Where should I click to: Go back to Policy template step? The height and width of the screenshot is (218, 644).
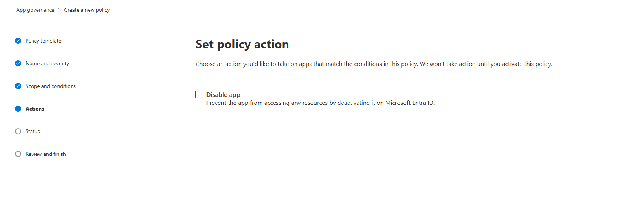(x=43, y=41)
